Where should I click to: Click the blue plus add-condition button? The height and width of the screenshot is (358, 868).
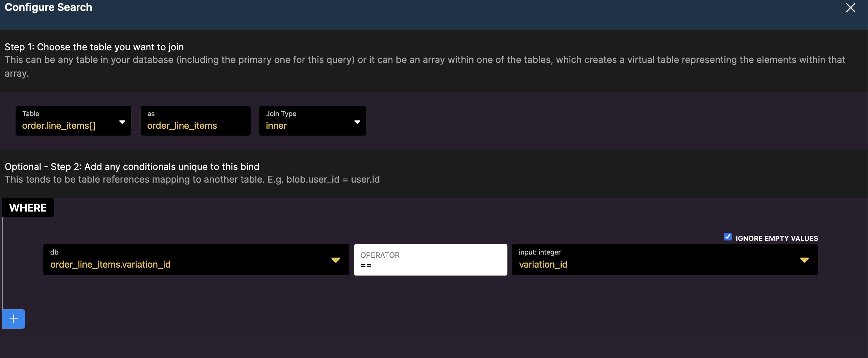[x=14, y=319]
